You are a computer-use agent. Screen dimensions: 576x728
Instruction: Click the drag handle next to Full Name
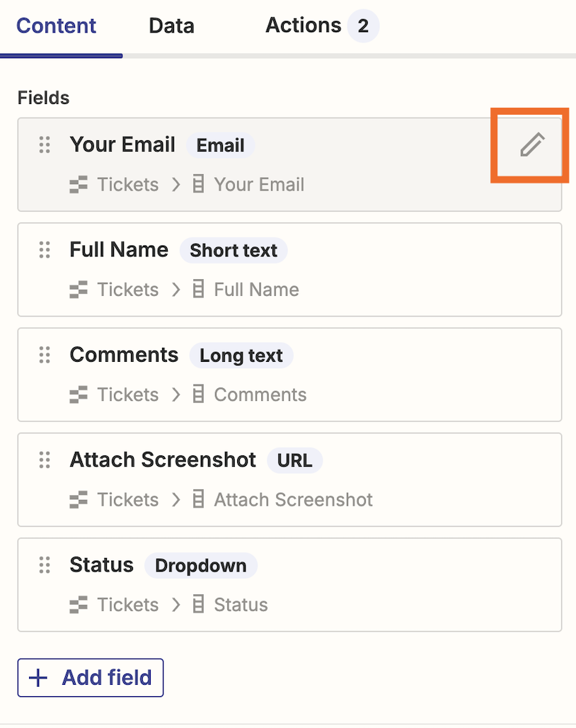[45, 250]
